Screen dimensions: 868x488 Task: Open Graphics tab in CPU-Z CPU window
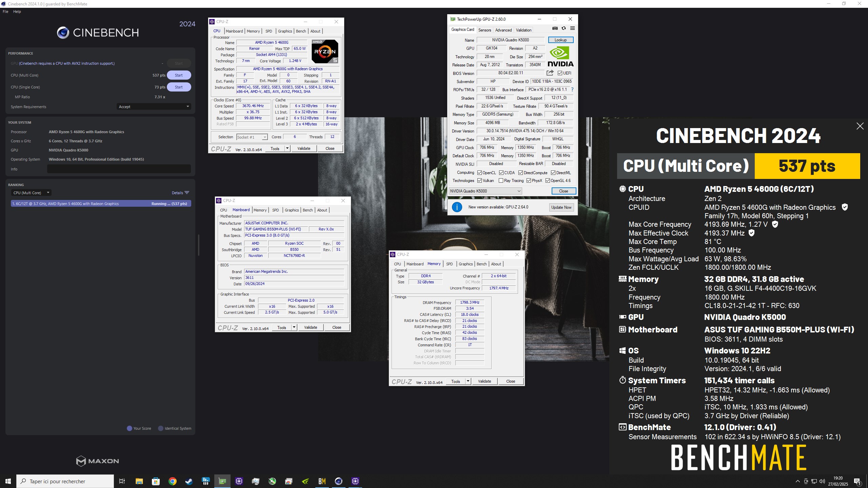(285, 31)
